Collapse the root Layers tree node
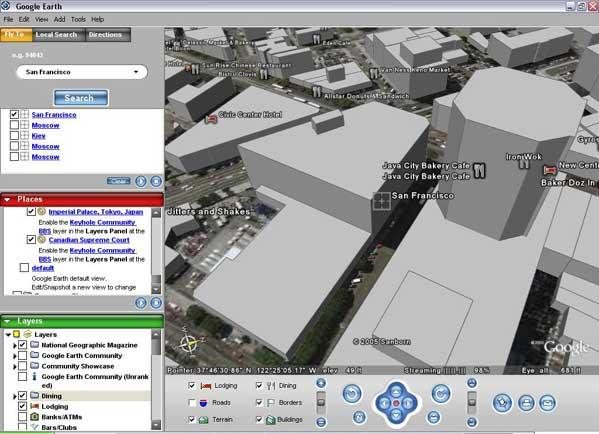This screenshot has width=599, height=434. coord(8,335)
